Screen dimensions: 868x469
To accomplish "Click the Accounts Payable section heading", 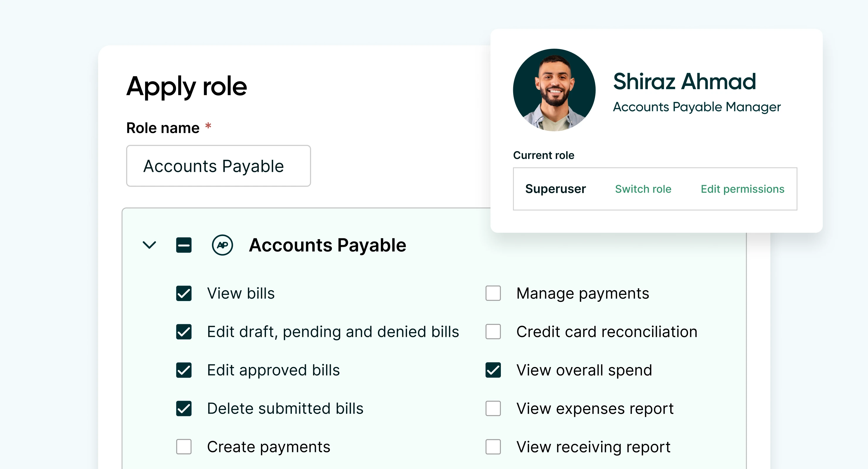I will (x=328, y=245).
